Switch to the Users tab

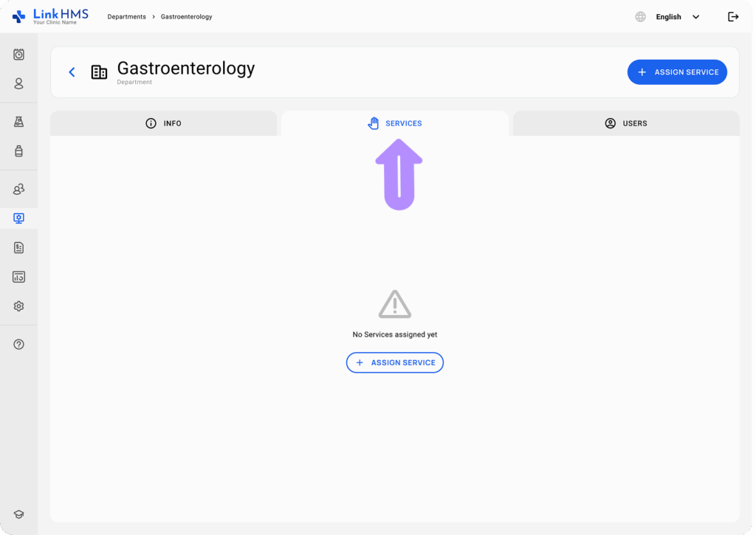[x=626, y=123]
